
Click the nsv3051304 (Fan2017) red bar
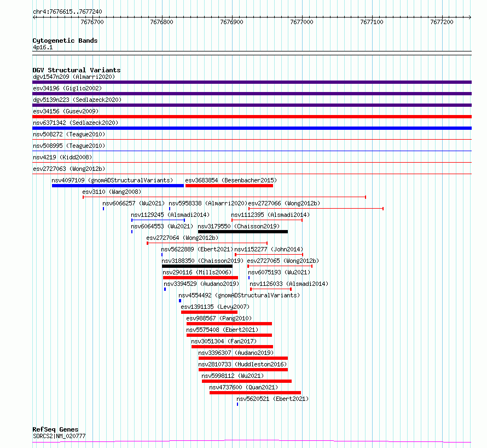pyautogui.click(x=233, y=347)
